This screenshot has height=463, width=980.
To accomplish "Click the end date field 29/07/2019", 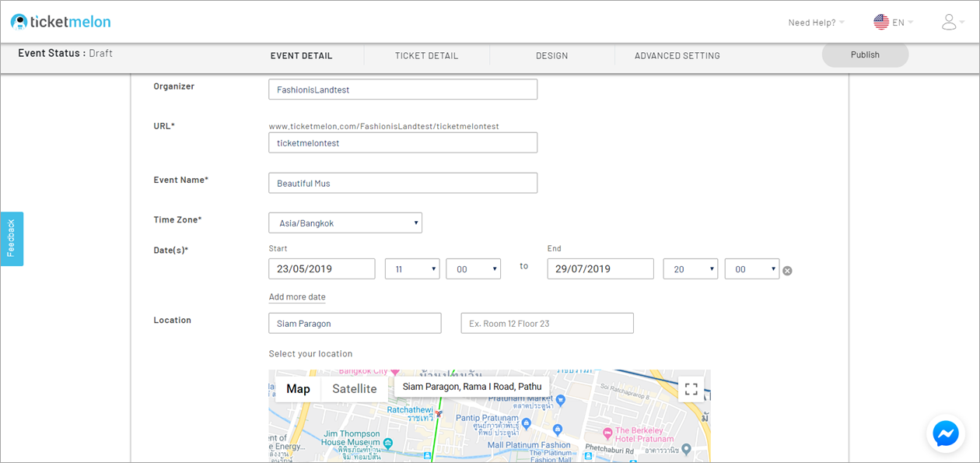I will [x=600, y=268].
